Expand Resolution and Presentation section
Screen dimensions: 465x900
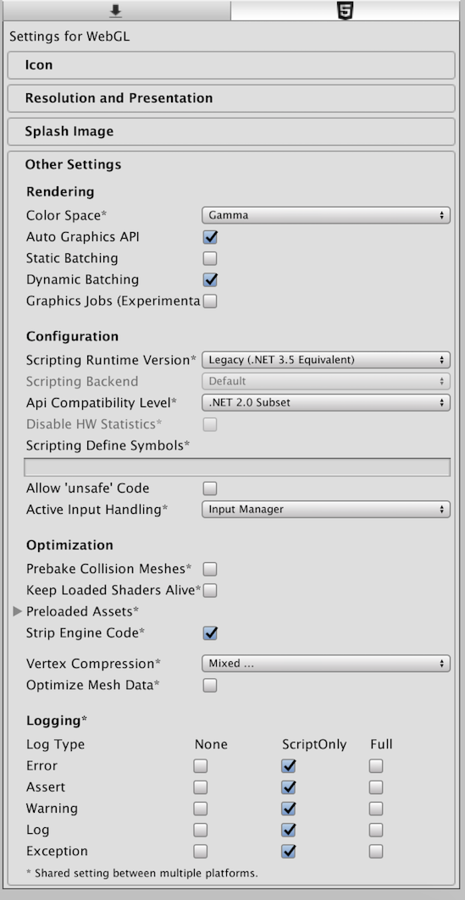pos(232,99)
